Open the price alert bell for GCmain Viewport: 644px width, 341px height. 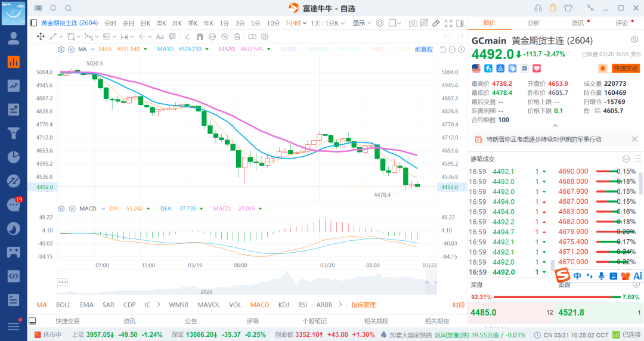602,68
